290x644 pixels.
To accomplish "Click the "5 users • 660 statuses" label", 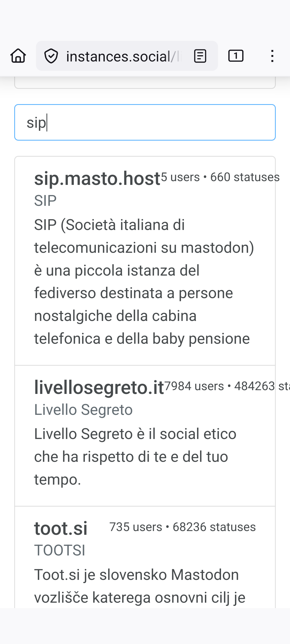I will click(x=220, y=177).
